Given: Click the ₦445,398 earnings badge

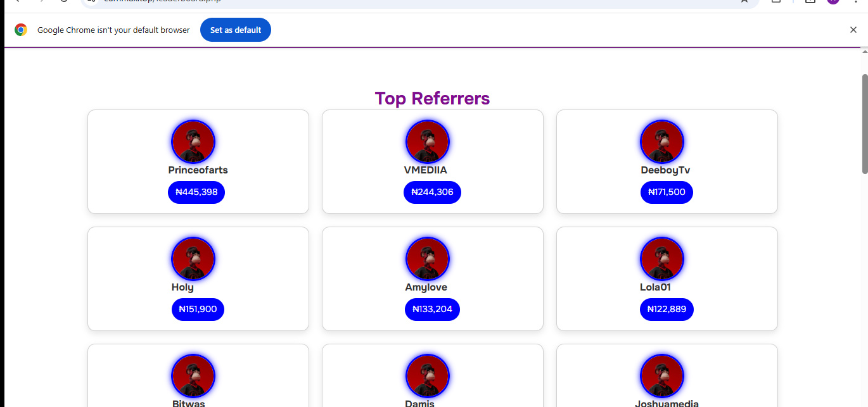Looking at the screenshot, I should [196, 192].
